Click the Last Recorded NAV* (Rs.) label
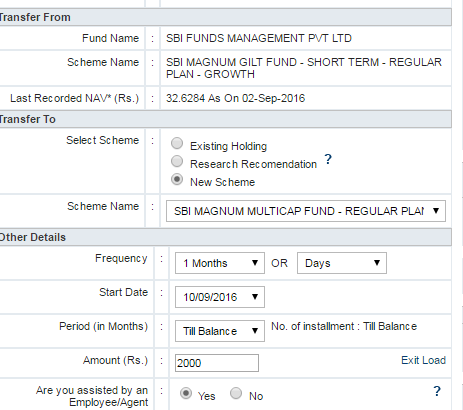The width and height of the screenshot is (463, 410). click(74, 98)
